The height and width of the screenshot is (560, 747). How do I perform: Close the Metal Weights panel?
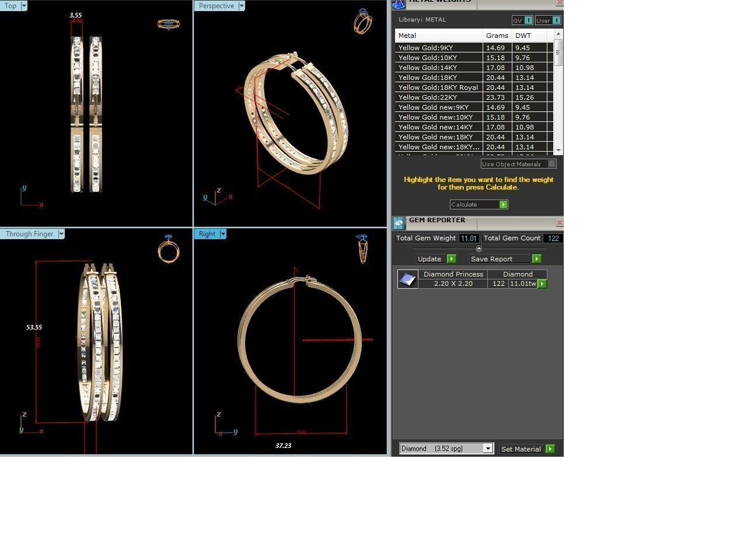560,3
